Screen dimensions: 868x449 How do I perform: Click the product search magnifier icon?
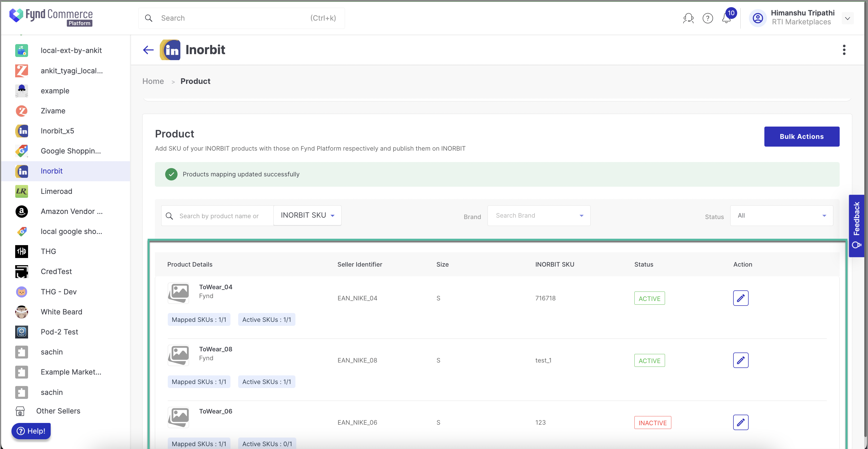169,216
